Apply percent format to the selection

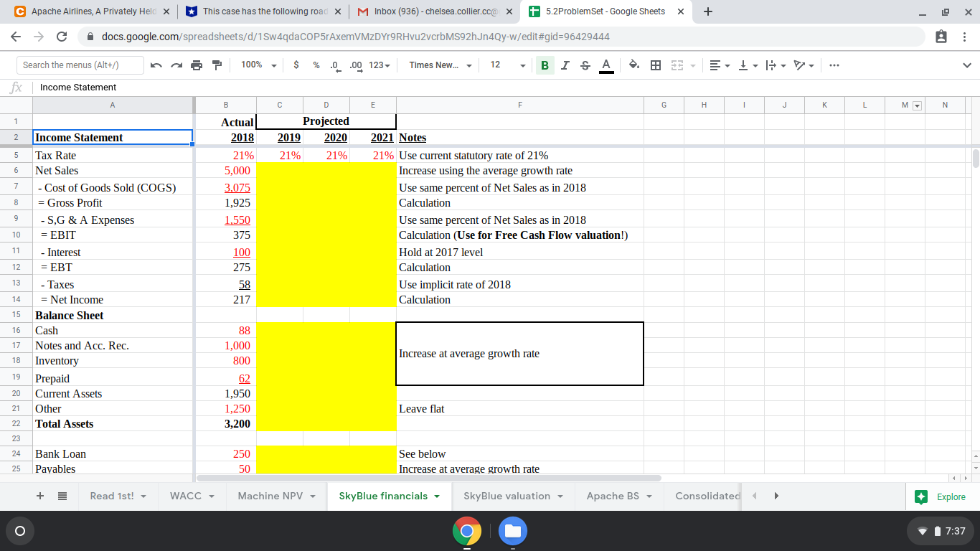point(316,65)
